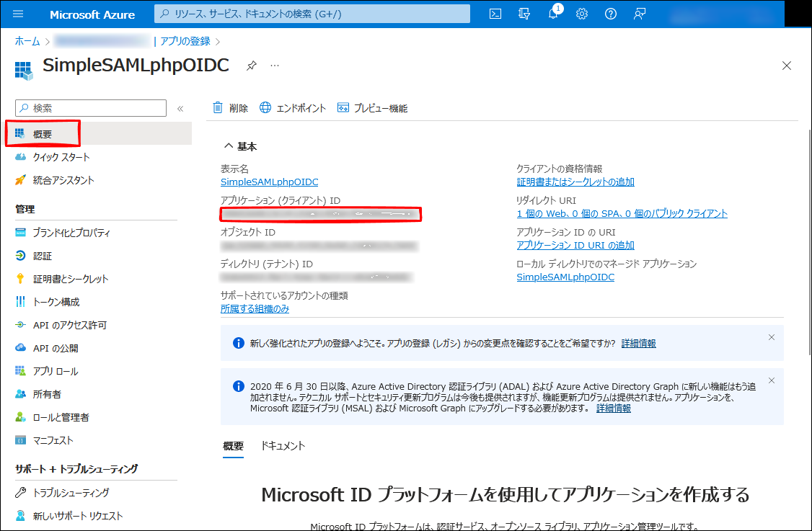
Task: Collapse the left sidebar menu
Action: pyautogui.click(x=180, y=108)
